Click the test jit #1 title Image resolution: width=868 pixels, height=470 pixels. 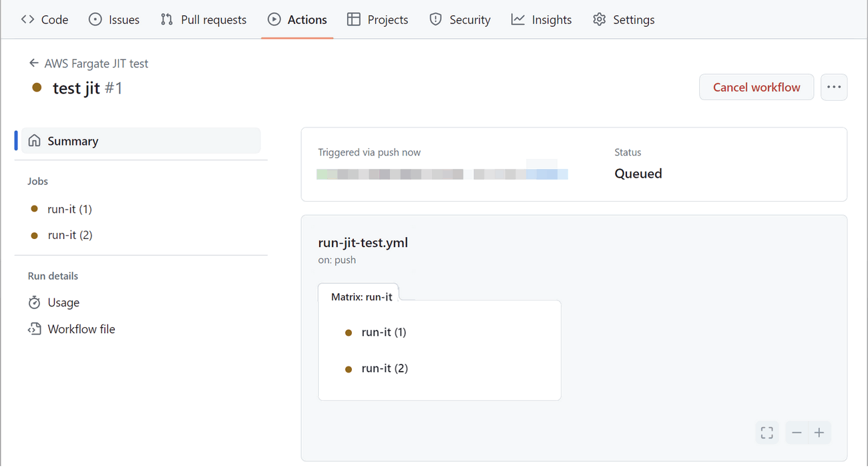click(87, 88)
